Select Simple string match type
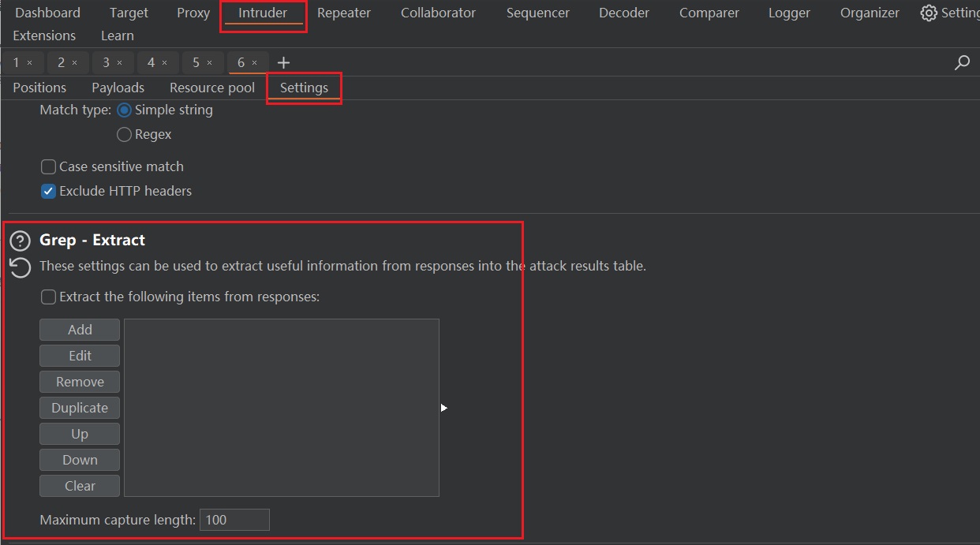 [124, 110]
